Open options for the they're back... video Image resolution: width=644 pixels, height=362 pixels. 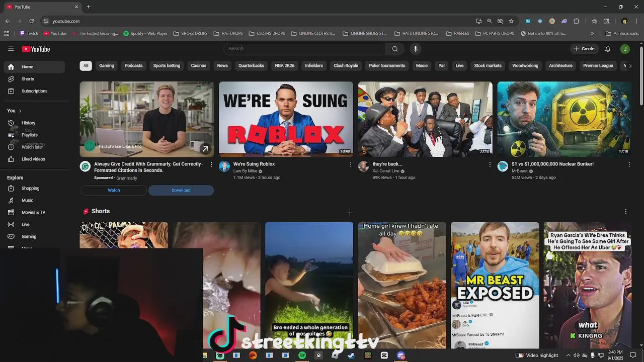490,164
